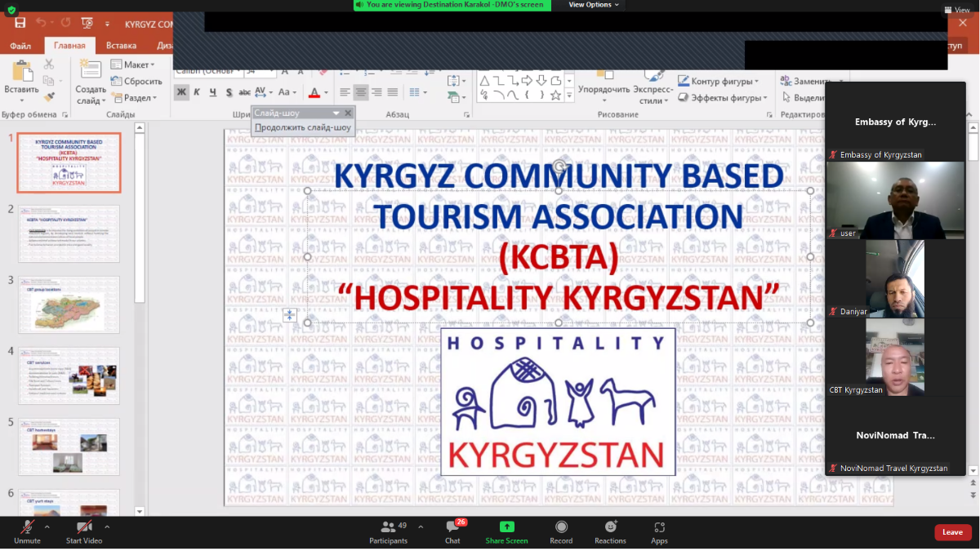Select the star shape in gallery
980x551 pixels.
pyautogui.click(x=555, y=96)
